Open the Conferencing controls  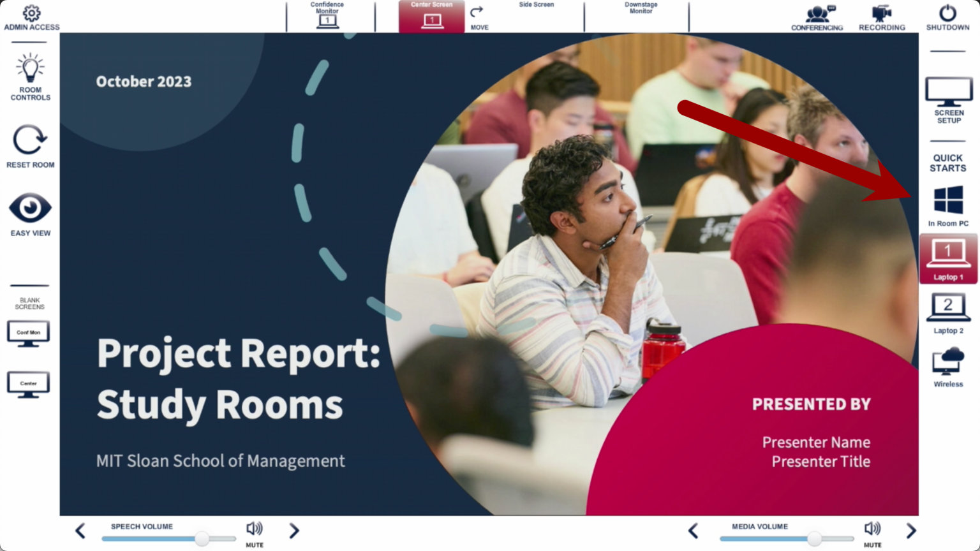[817, 18]
